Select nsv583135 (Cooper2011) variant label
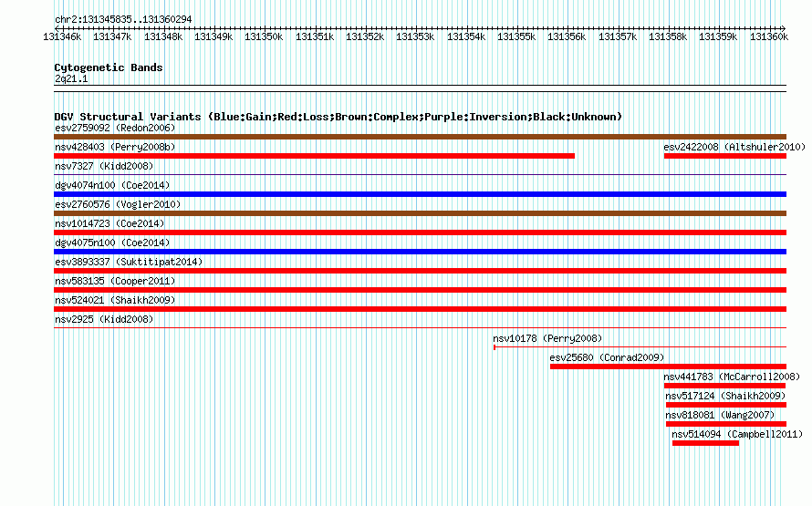The image size is (812, 506). click(115, 281)
